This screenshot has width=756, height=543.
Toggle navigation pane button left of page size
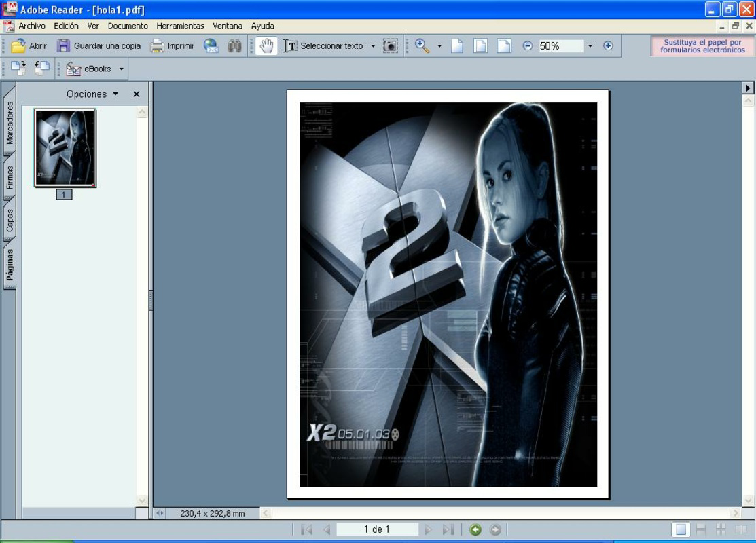(160, 514)
